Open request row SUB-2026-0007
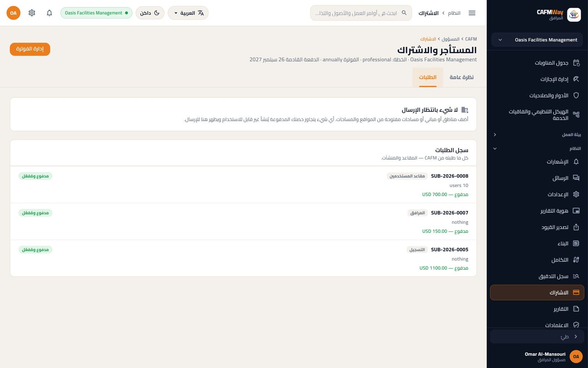588x368 pixels. point(243,222)
